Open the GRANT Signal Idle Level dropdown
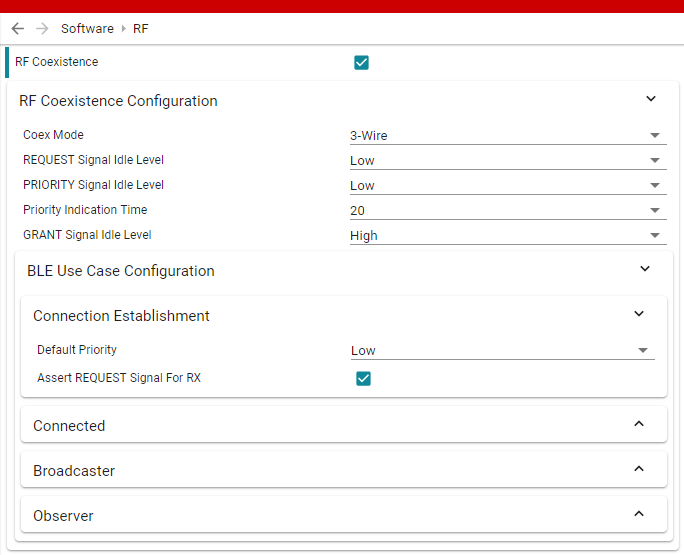Screen dimensions: 684x555 (x=508, y=236)
